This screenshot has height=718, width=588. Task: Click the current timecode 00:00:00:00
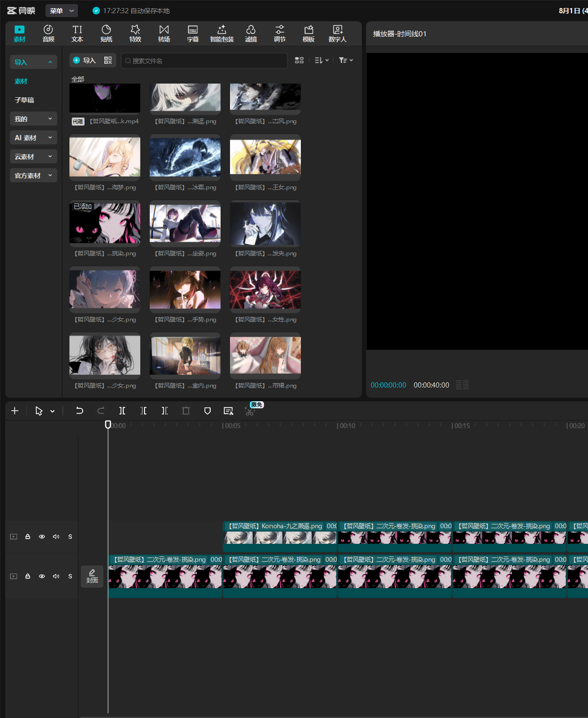click(388, 385)
